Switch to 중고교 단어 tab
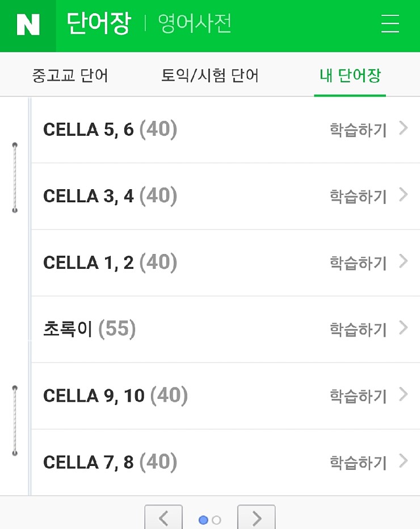Image resolution: width=420 pixels, height=529 pixels. coord(70,75)
